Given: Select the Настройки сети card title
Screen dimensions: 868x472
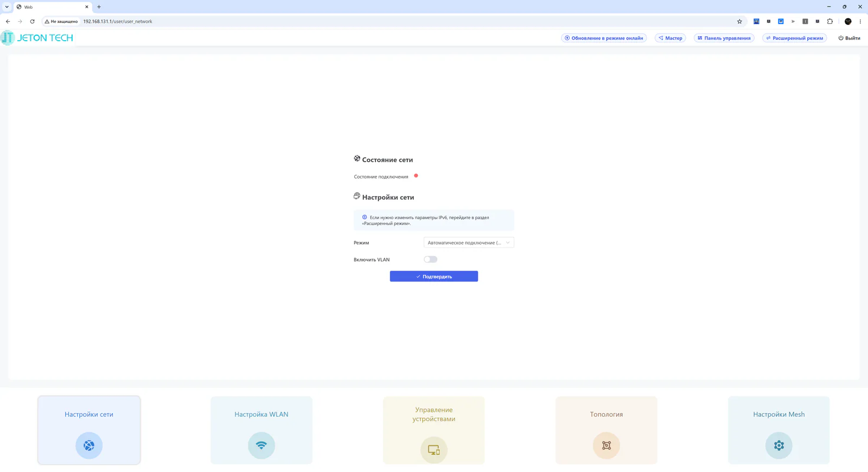Looking at the screenshot, I should coord(89,414).
